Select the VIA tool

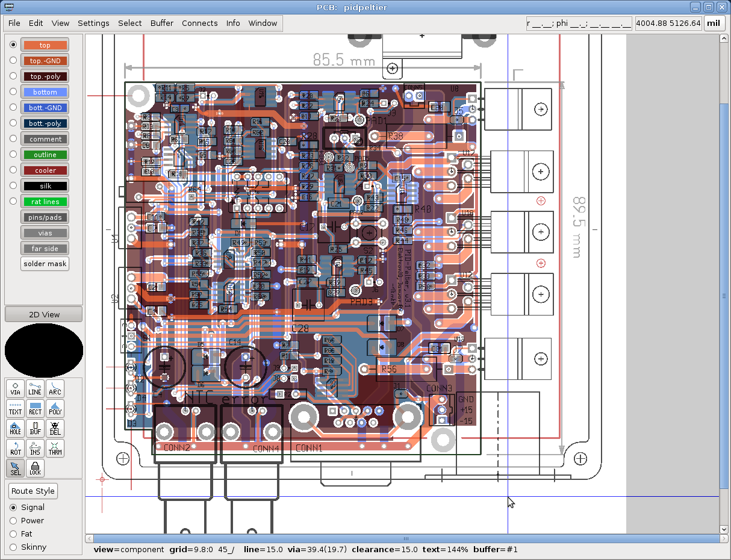15,389
